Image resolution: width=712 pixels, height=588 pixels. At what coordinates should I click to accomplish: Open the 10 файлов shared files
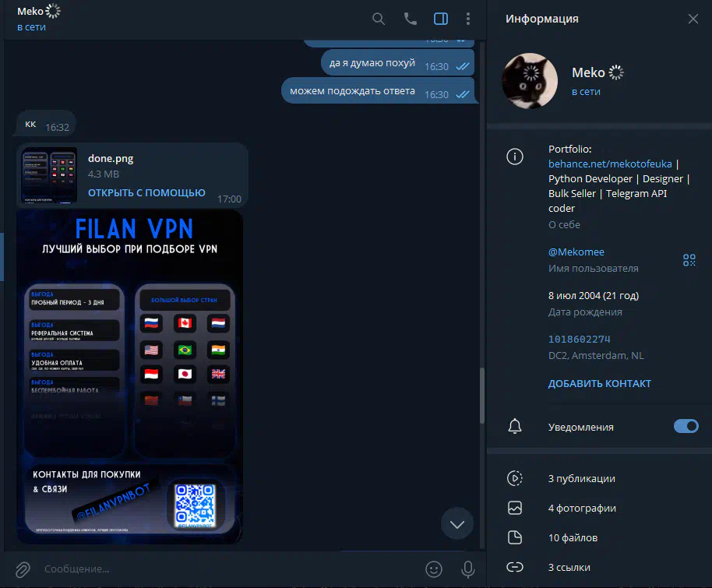click(x=573, y=537)
